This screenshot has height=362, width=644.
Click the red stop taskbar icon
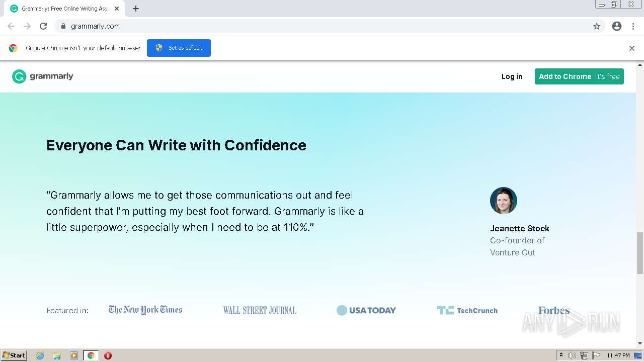108,355
